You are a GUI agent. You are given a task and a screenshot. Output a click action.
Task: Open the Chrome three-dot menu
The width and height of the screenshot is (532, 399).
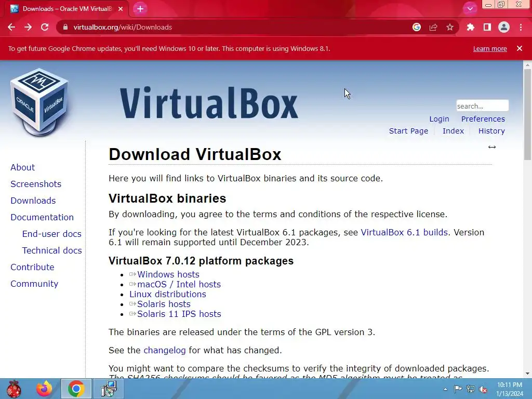521,27
